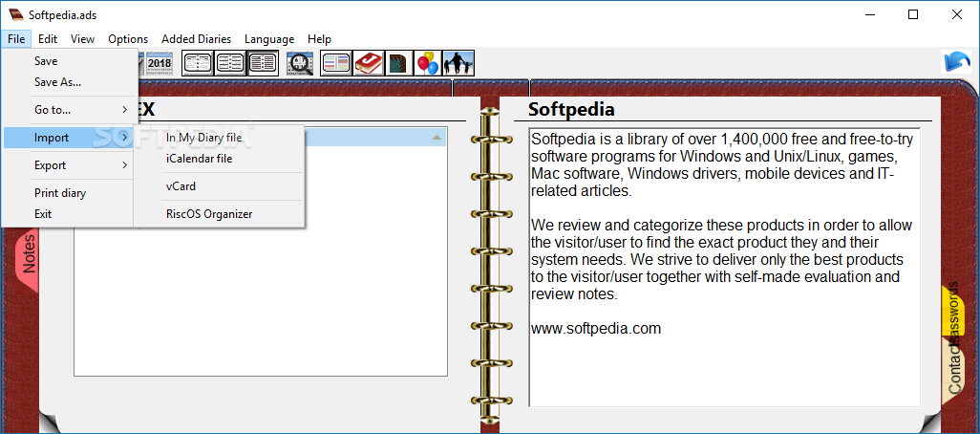
Task: Click the www.softpedia.com text
Action: [x=596, y=328]
